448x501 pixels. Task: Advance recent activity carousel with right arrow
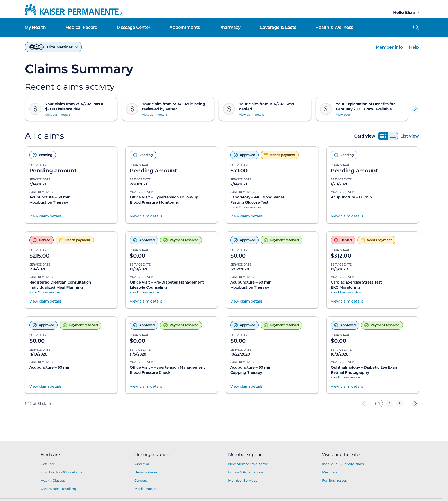click(415, 109)
